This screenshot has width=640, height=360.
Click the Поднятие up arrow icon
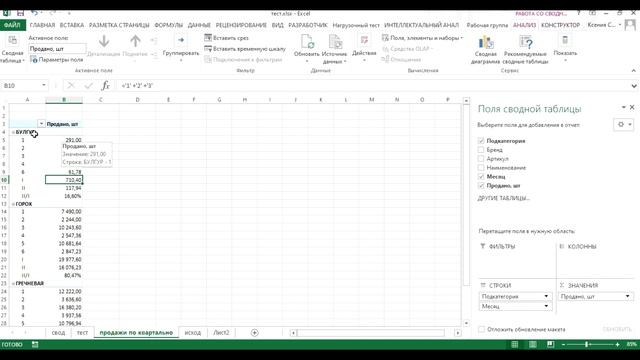[135, 41]
